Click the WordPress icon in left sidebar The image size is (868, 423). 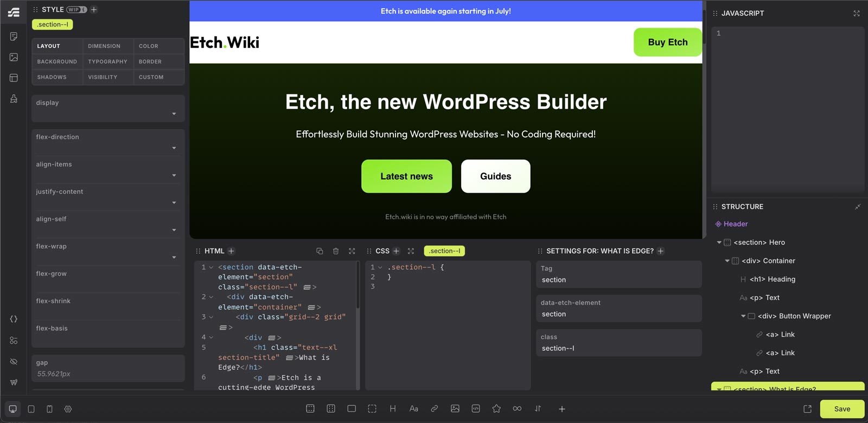(14, 382)
